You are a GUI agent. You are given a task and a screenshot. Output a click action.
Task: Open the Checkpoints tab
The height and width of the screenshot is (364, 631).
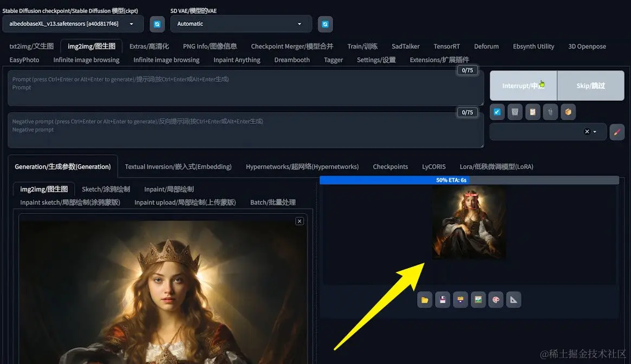[x=390, y=167]
